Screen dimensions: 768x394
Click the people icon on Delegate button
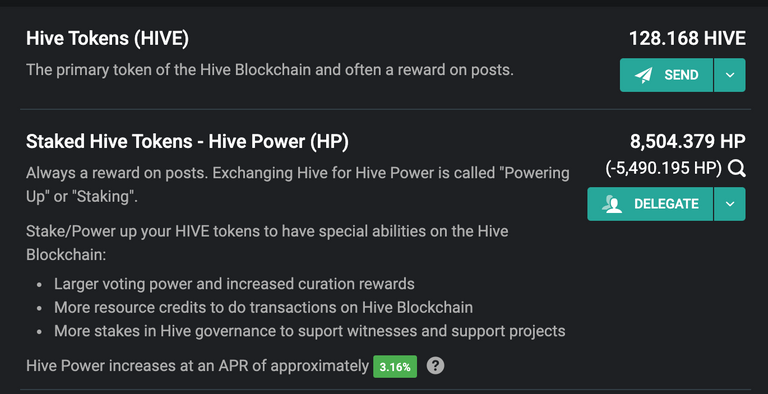(612, 204)
